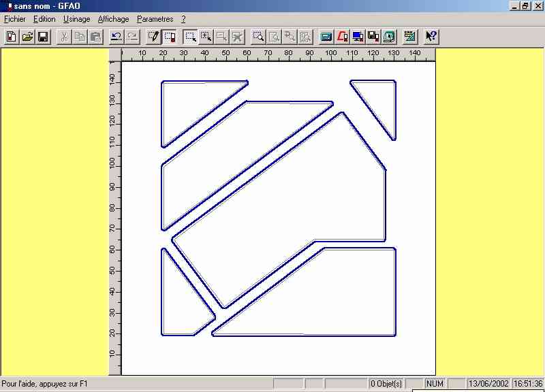This screenshot has width=545, height=392.
Task: Click the application icon in title bar
Action: pyautogui.click(x=10, y=6)
